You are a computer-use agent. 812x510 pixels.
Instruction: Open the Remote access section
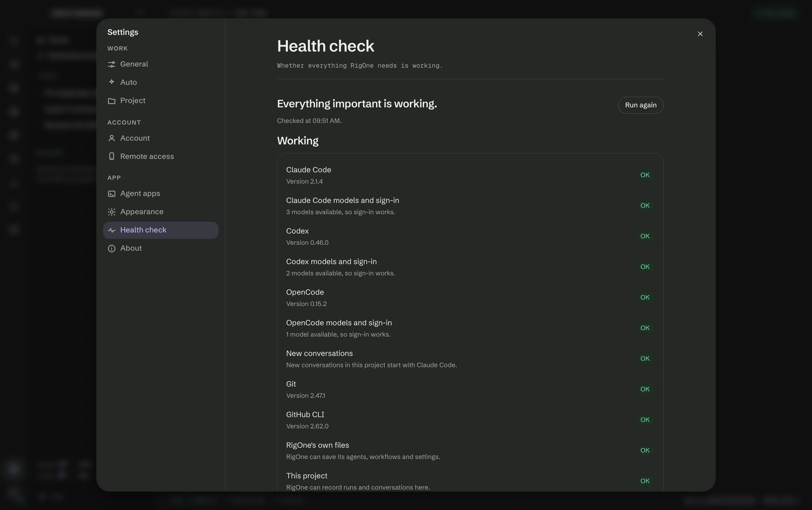(x=161, y=156)
